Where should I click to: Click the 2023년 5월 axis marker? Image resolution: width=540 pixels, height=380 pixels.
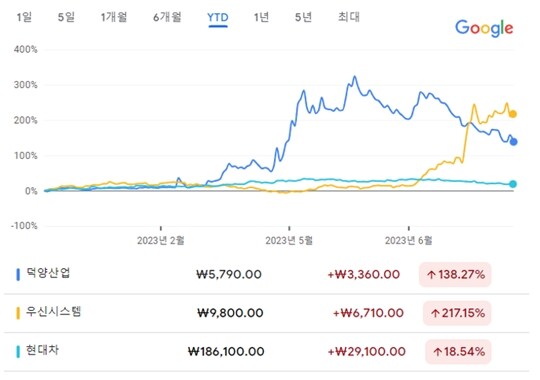click(289, 240)
